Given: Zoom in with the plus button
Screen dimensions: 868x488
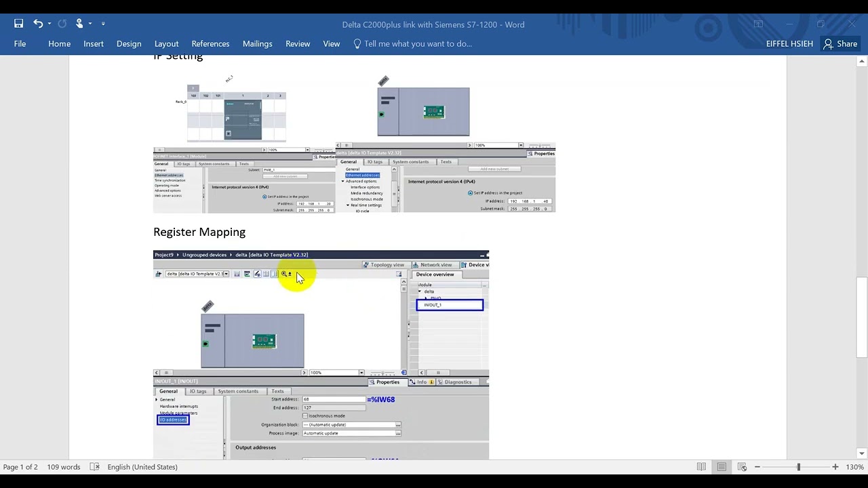Looking at the screenshot, I should click(835, 467).
